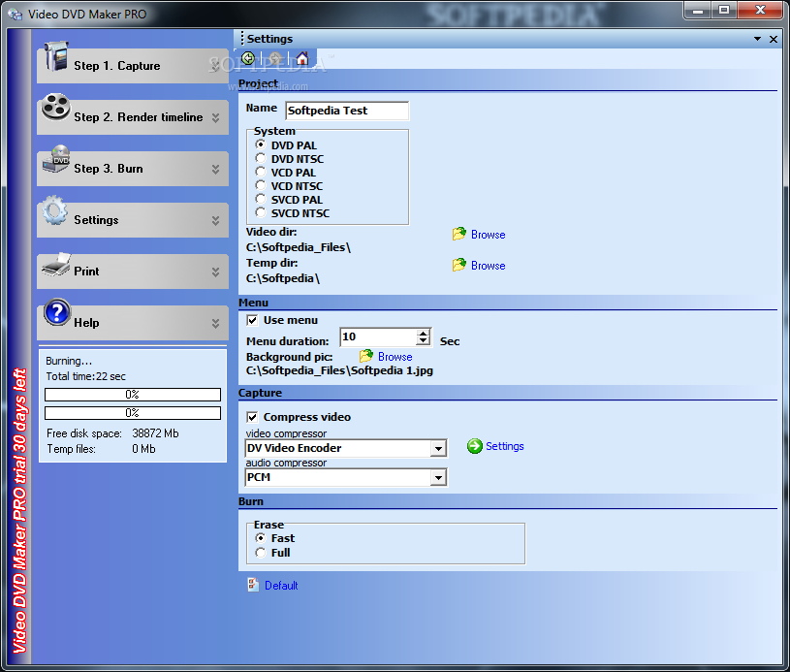The width and height of the screenshot is (790, 672).
Task: Toggle the Compress video checkbox
Action: click(x=252, y=417)
